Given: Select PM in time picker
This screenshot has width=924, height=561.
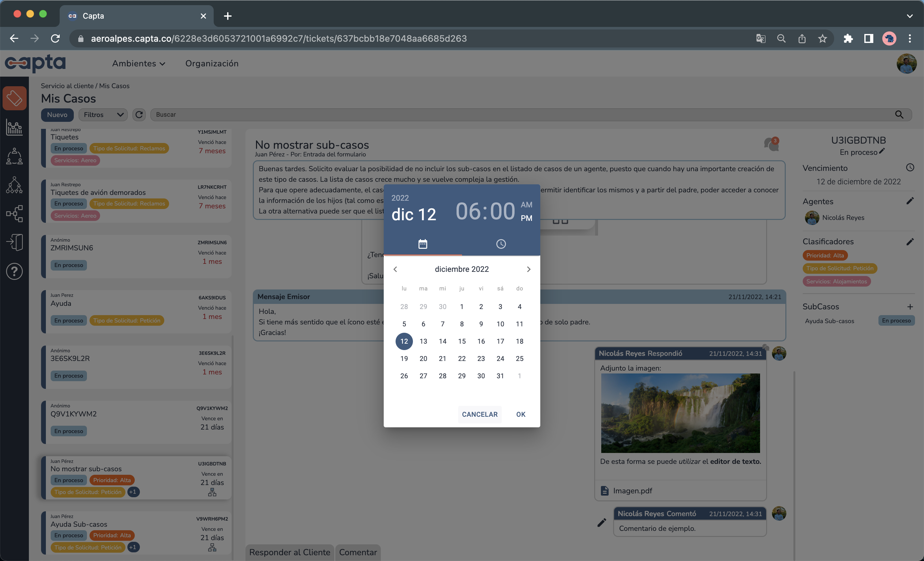Looking at the screenshot, I should click(526, 218).
